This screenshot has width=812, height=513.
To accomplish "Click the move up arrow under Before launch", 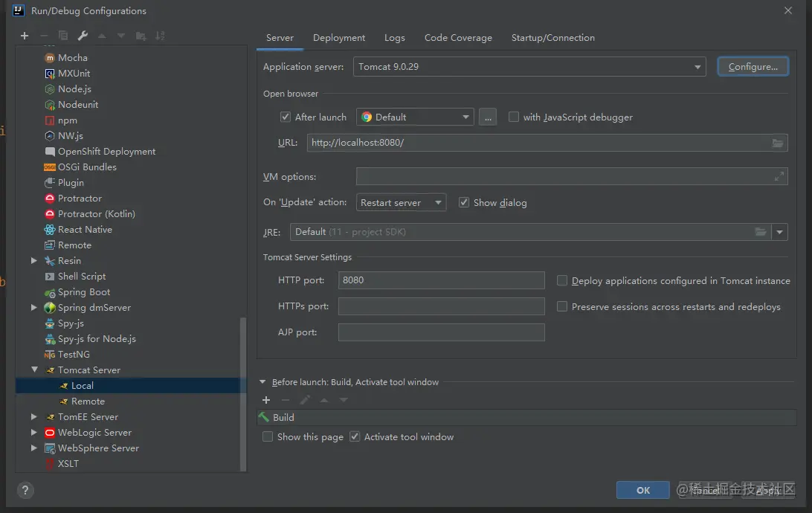I will point(324,400).
